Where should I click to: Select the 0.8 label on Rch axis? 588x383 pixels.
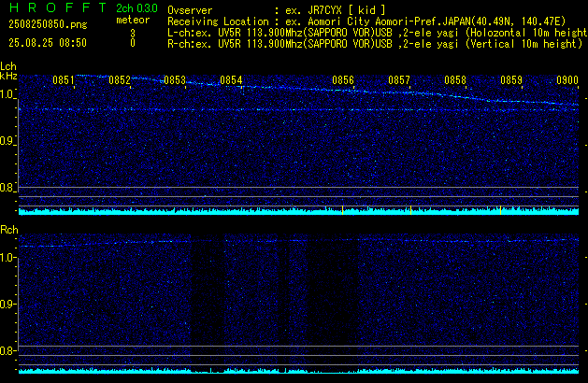coord(7,351)
